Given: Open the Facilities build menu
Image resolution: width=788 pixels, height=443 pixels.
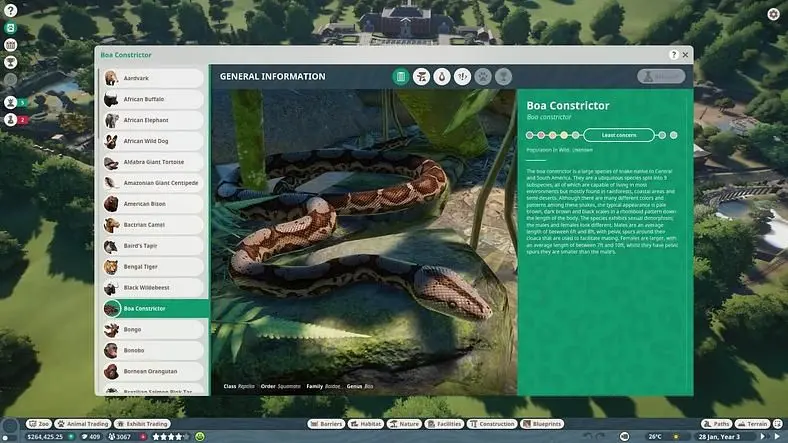Looking at the screenshot, I should click(x=444, y=424).
